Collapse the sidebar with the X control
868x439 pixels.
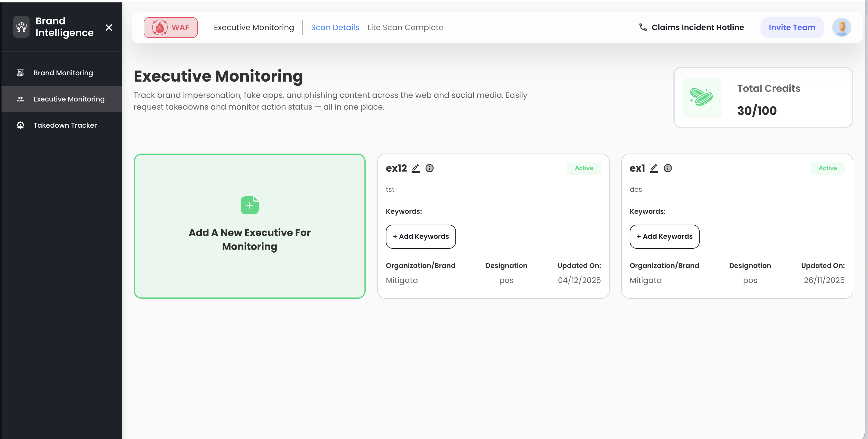(109, 28)
